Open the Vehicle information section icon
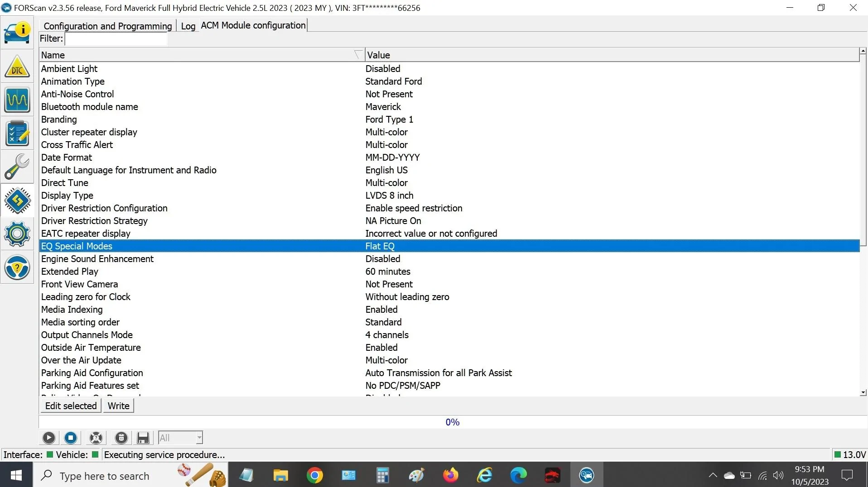The width and height of the screenshot is (868, 487). [17, 32]
